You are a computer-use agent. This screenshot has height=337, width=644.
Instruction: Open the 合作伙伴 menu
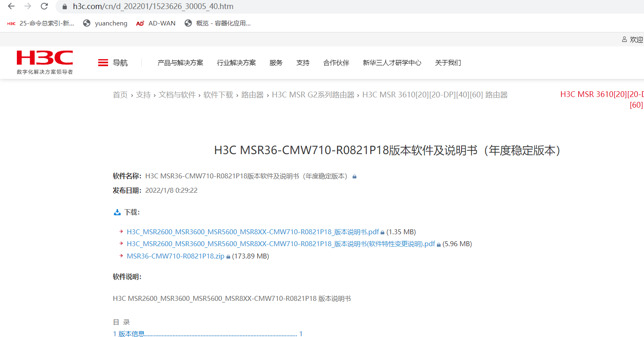336,62
